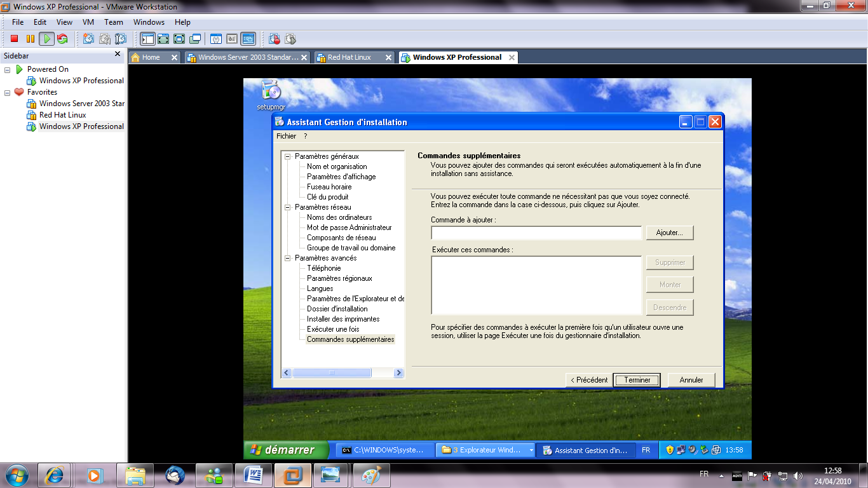This screenshot has height=488, width=868.
Task: Open the Windows menu
Action: pyautogui.click(x=149, y=22)
